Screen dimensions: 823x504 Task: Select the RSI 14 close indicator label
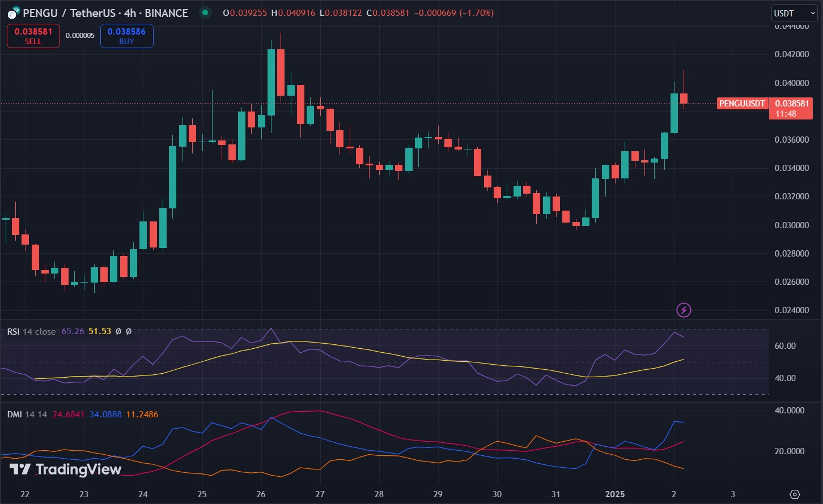[31, 331]
